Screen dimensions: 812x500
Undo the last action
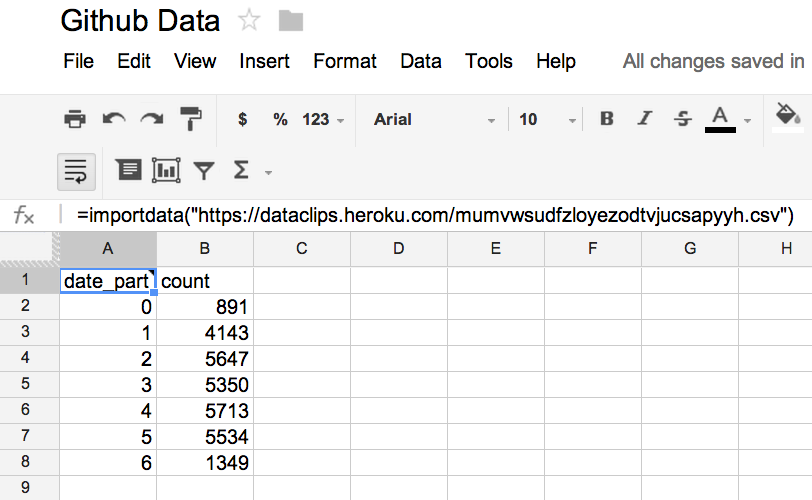(x=113, y=120)
